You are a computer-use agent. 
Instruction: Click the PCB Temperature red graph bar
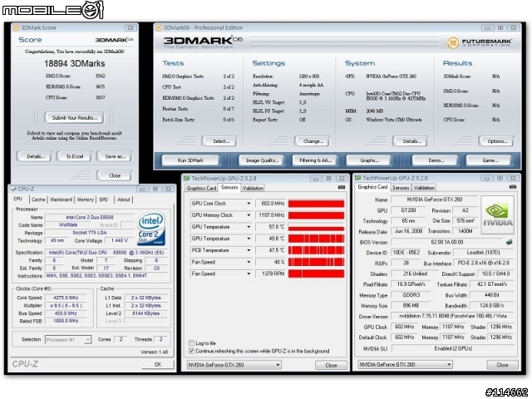tap(316, 250)
